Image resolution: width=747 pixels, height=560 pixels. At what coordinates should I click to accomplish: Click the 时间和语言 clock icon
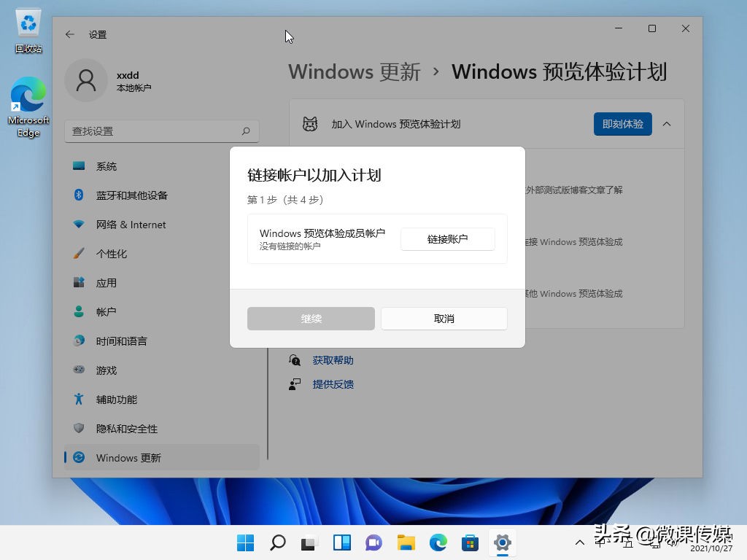pos(79,341)
